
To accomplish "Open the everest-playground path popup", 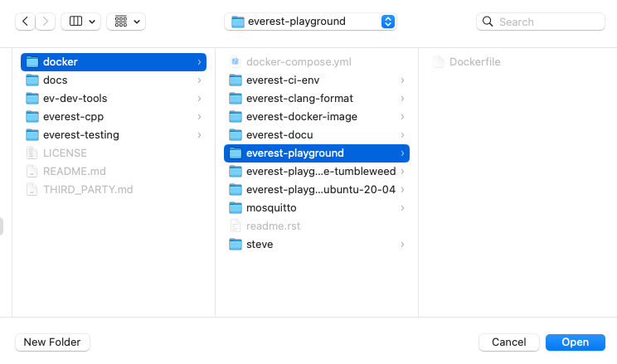I will 310,22.
